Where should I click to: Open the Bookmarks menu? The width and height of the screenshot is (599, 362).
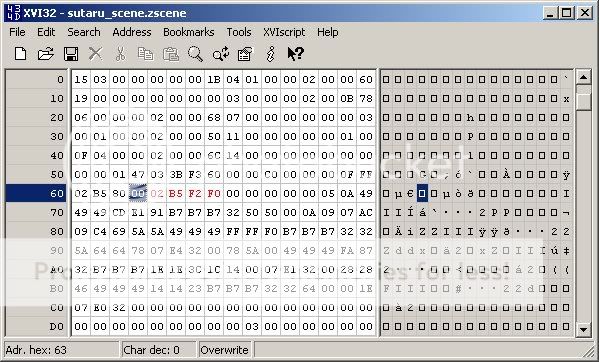pos(189,32)
